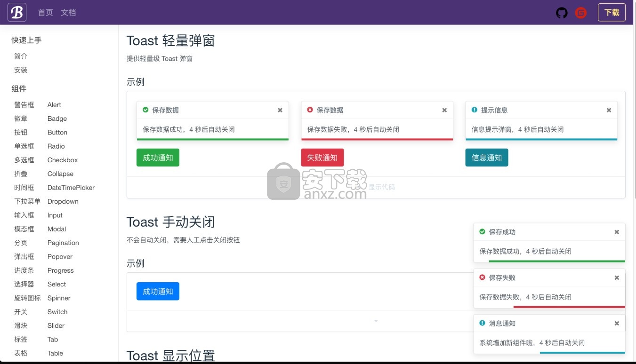Open 折叠 Collapse sidebar item
636x364 pixels.
tap(44, 174)
